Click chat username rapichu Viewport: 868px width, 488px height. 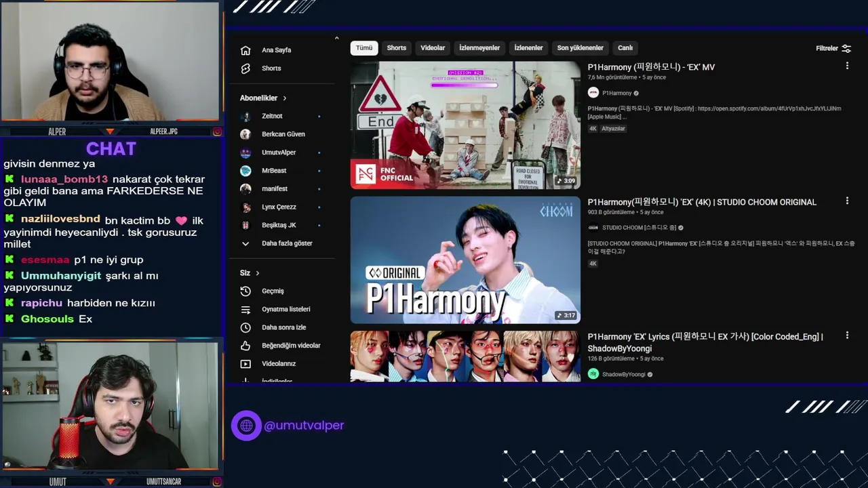pos(41,303)
